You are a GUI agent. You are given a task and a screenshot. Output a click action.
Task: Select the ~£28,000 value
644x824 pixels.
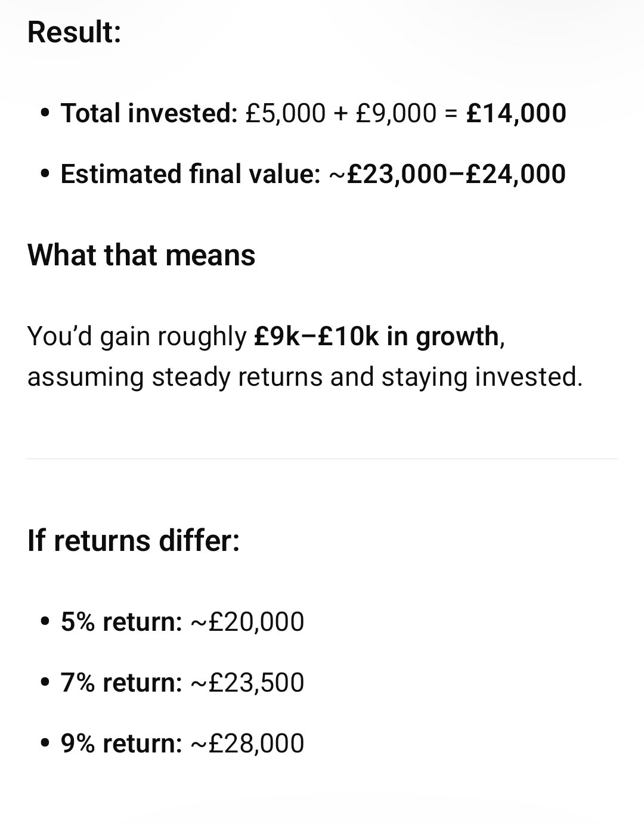247,744
